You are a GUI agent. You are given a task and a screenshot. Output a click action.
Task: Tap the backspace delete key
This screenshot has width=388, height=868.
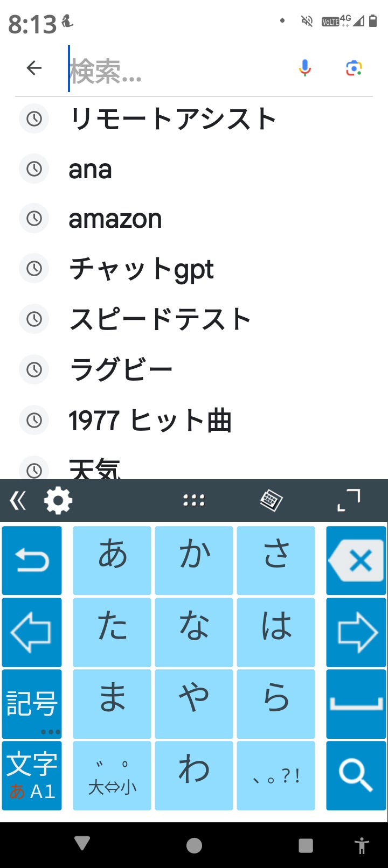356,561
